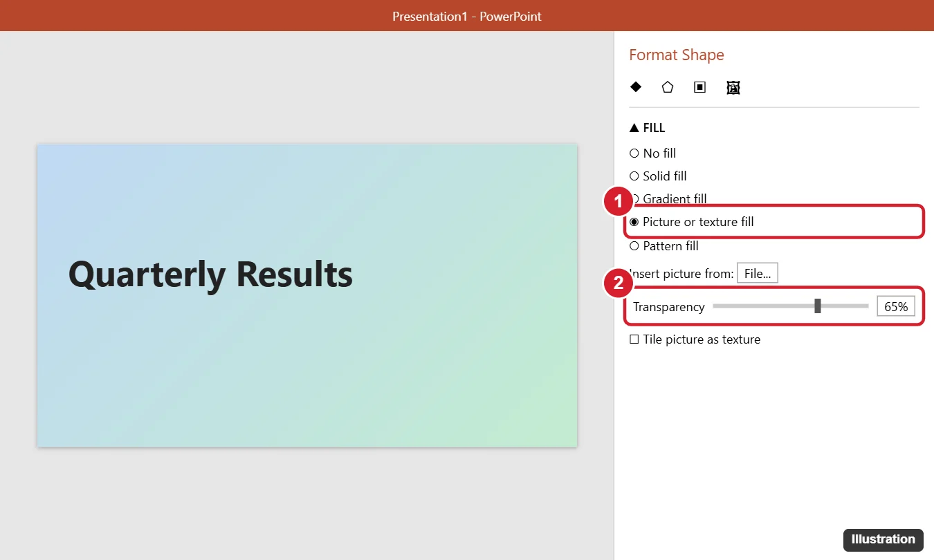
Task: Click the Presentation1 - PowerPoint title text
Action: click(467, 16)
